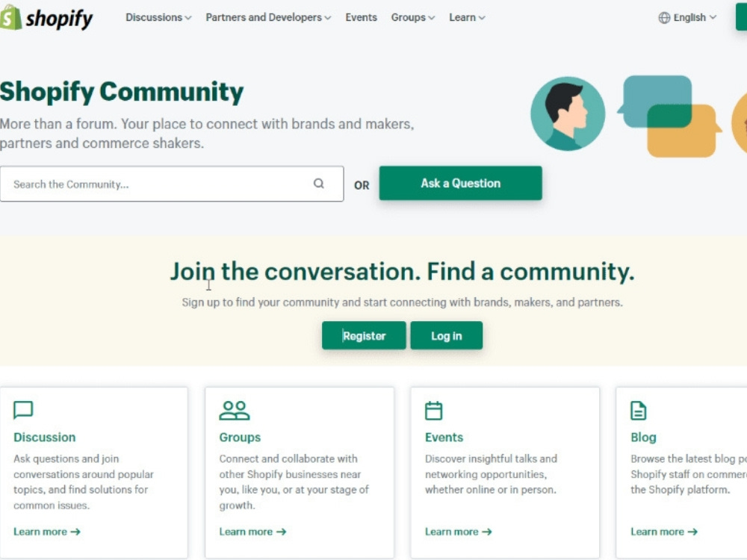The image size is (747, 560).
Task: Click the OR text beside search
Action: [x=362, y=185]
